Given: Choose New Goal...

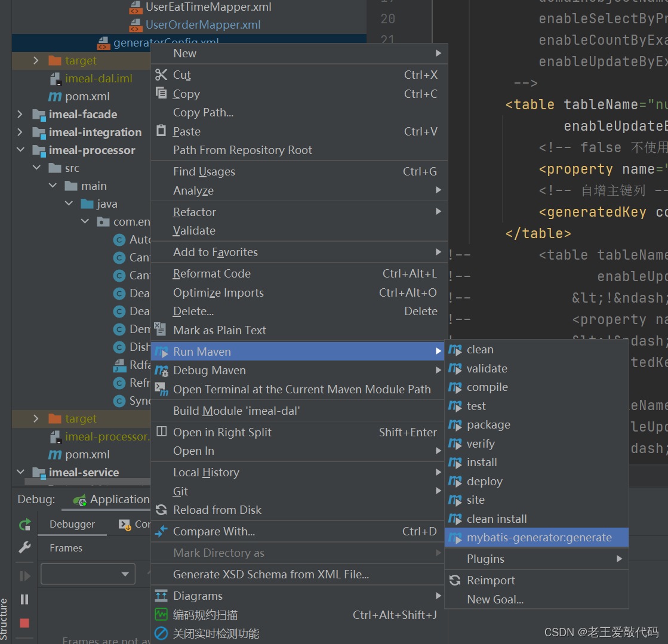Looking at the screenshot, I should coord(536,599).
